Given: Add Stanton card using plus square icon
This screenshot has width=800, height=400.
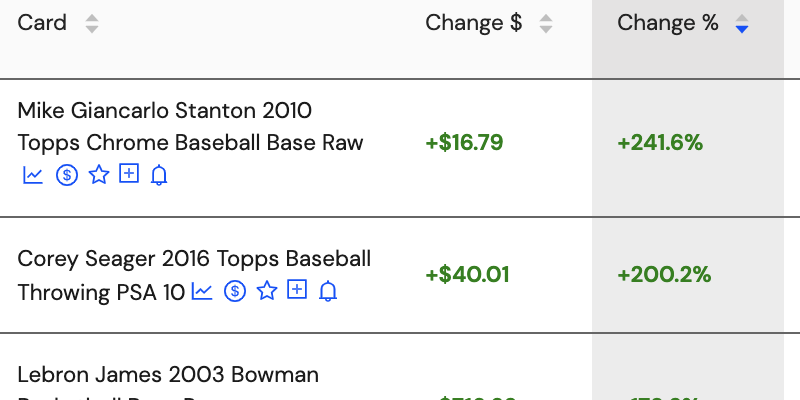Looking at the screenshot, I should (x=129, y=173).
